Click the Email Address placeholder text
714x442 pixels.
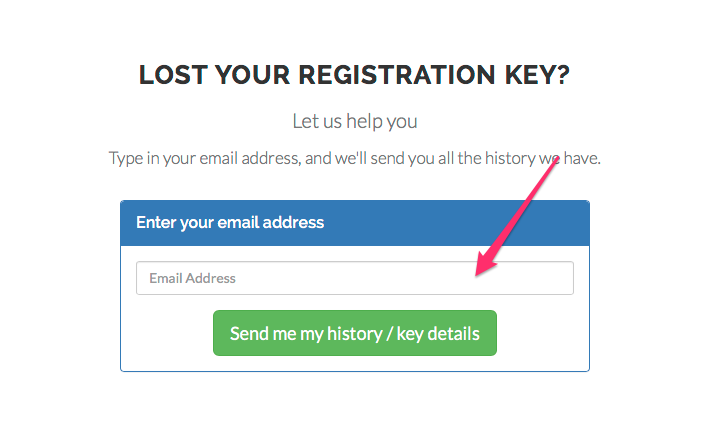coord(192,278)
